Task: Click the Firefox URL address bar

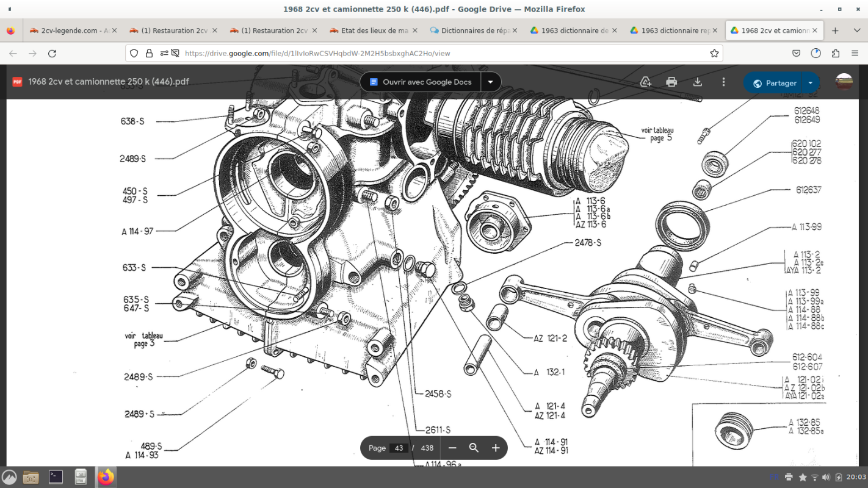Action: tap(427, 53)
